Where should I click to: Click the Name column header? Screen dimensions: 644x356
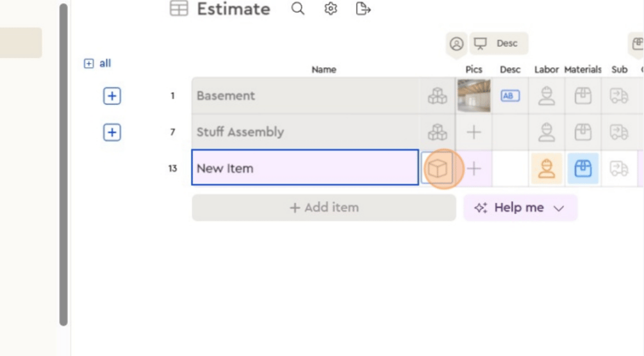(324, 70)
